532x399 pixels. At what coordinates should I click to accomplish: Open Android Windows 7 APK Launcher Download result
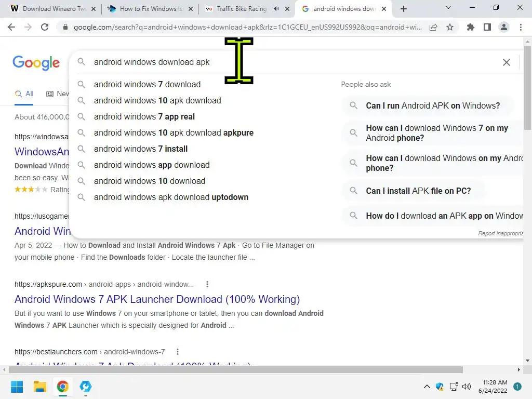pos(157,299)
